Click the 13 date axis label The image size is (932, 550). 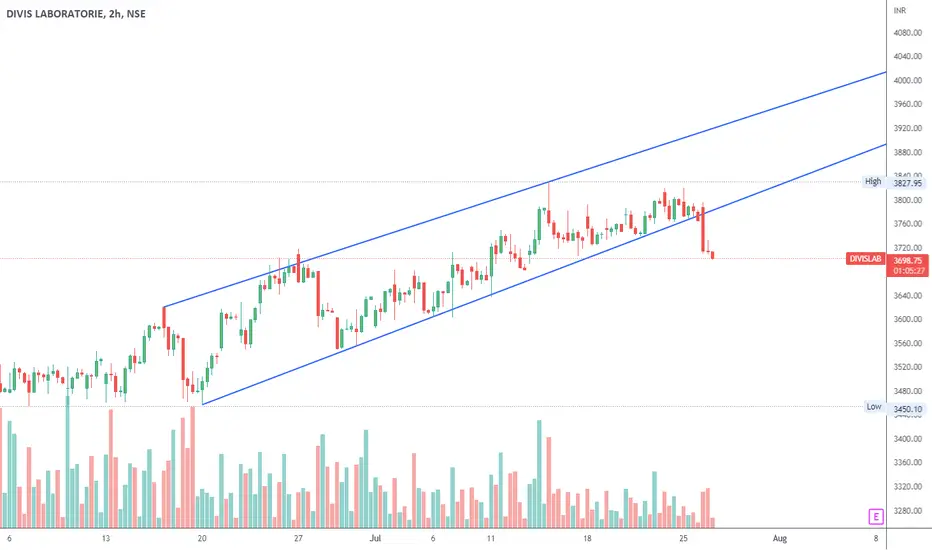tap(105, 538)
